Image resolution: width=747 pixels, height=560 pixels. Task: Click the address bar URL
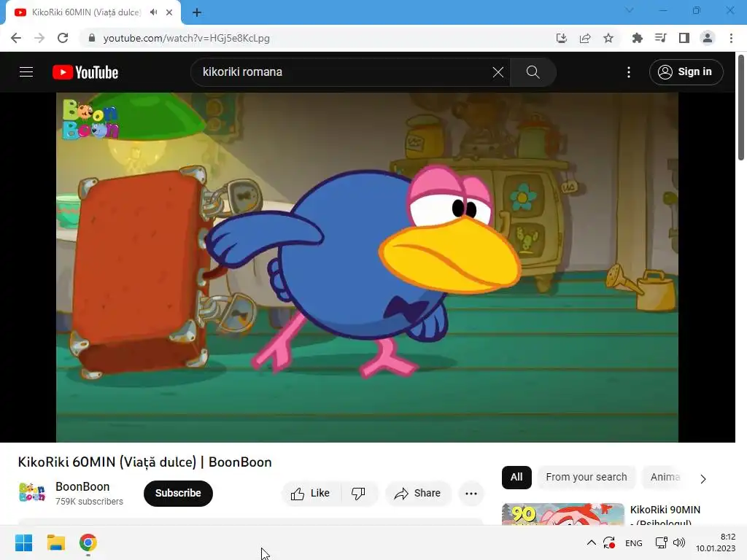coord(186,38)
